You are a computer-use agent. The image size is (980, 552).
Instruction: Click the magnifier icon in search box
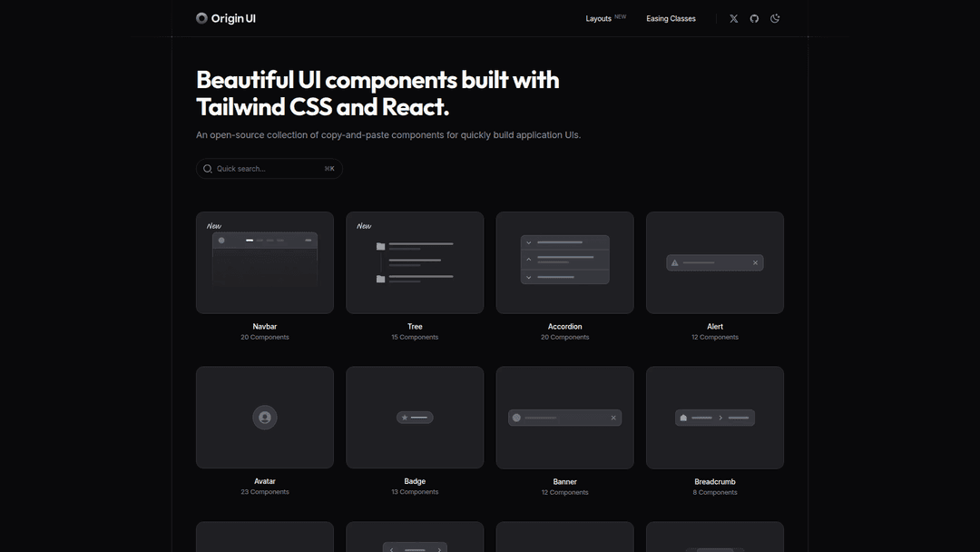[x=208, y=169]
